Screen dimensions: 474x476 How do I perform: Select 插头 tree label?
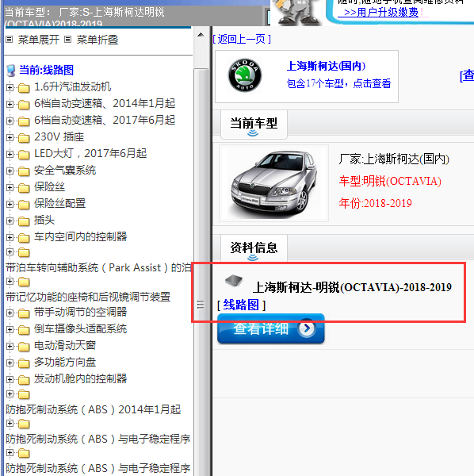[x=44, y=220]
